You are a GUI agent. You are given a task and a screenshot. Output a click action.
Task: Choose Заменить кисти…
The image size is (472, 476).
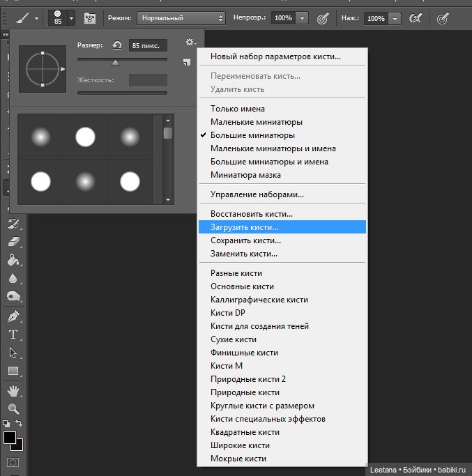[282, 254]
